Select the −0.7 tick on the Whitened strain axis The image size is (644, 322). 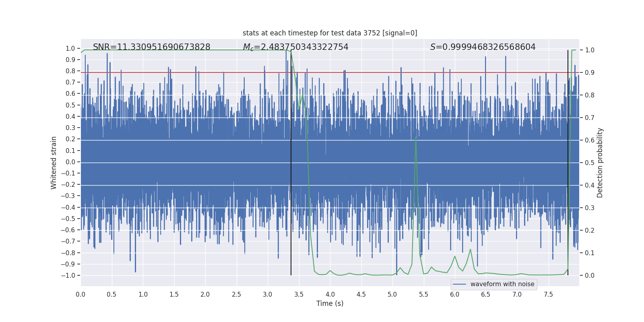coord(68,241)
